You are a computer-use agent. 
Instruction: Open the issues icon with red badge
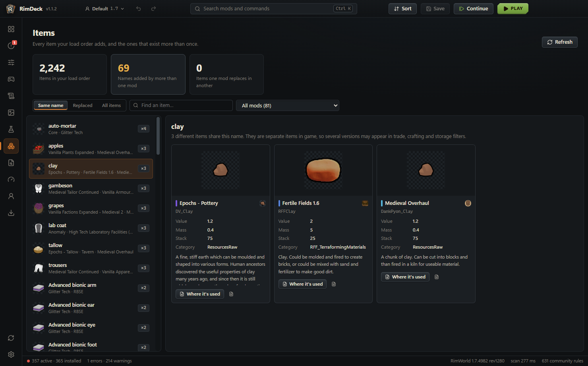[x=11, y=46]
